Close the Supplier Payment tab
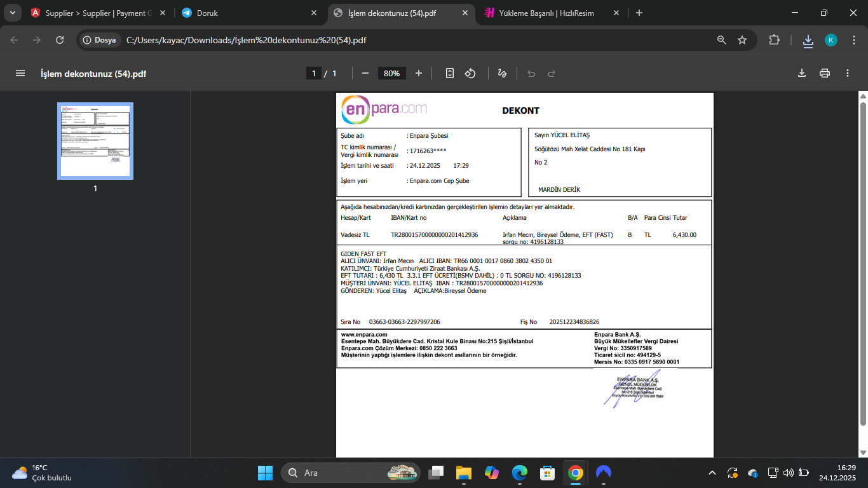The image size is (868, 488). (163, 13)
